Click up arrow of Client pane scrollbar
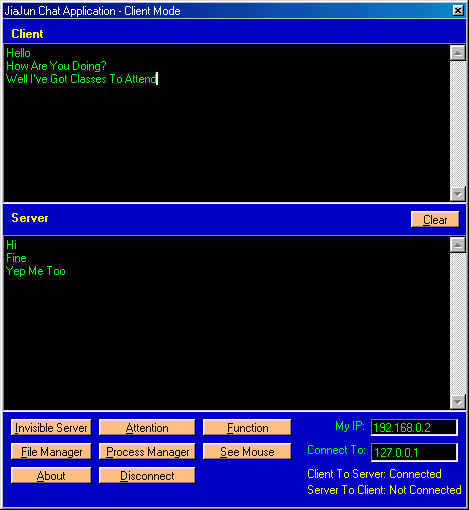 458,53
